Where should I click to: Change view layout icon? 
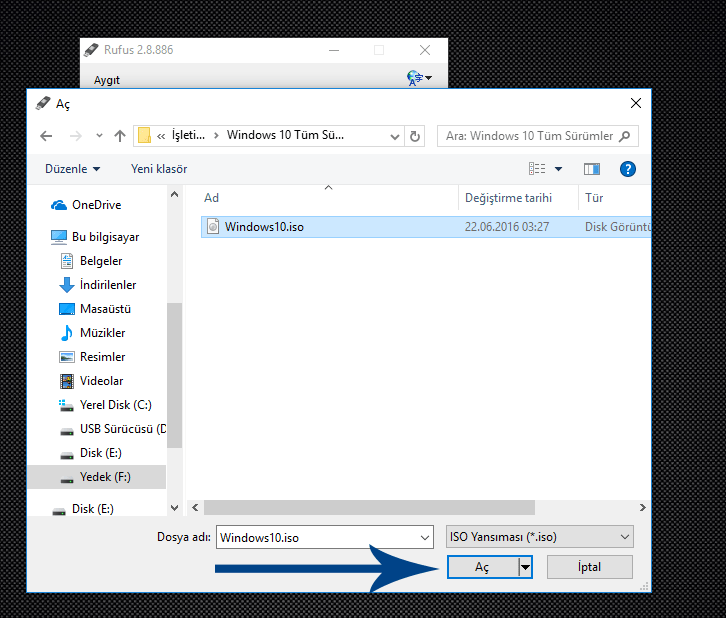pos(537,169)
